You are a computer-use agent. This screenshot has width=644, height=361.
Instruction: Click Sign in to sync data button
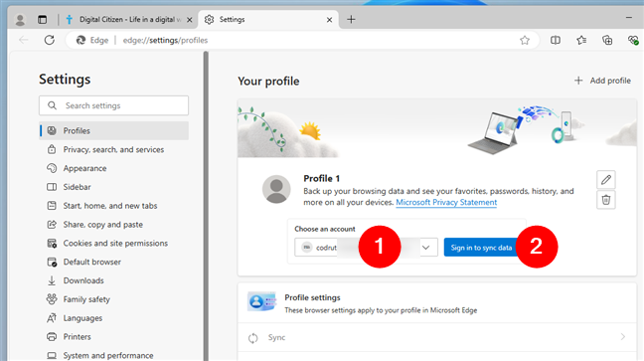pyautogui.click(x=481, y=247)
